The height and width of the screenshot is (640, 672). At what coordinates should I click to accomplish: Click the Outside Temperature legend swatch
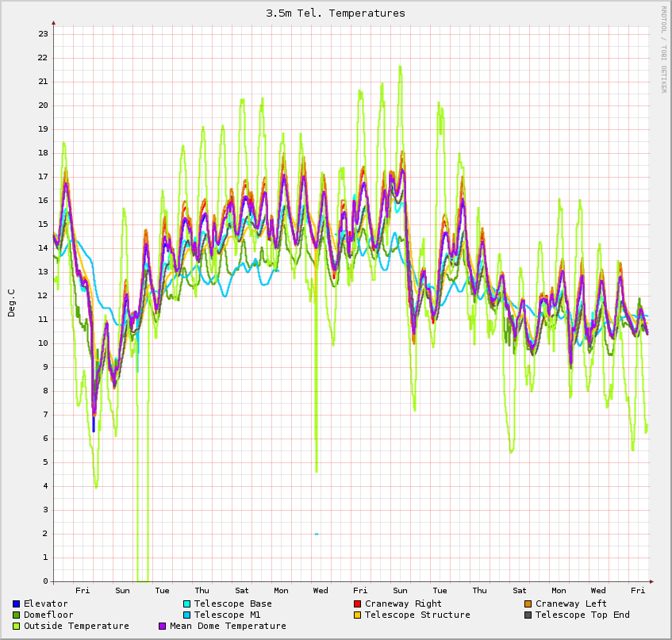[16, 627]
